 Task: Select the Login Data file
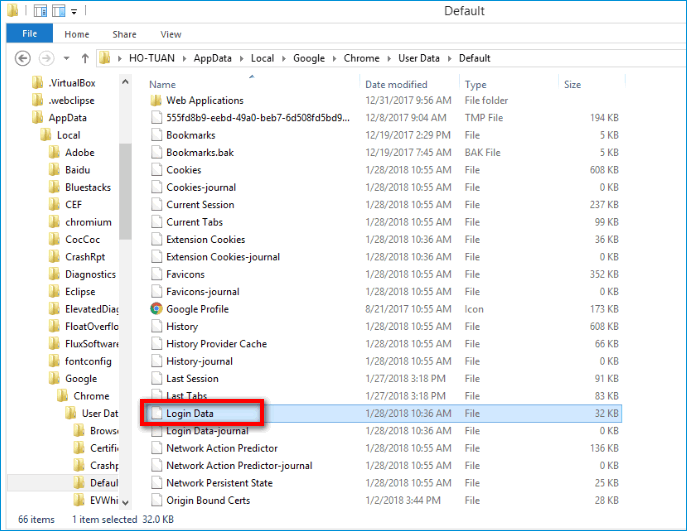pyautogui.click(x=383, y=413)
